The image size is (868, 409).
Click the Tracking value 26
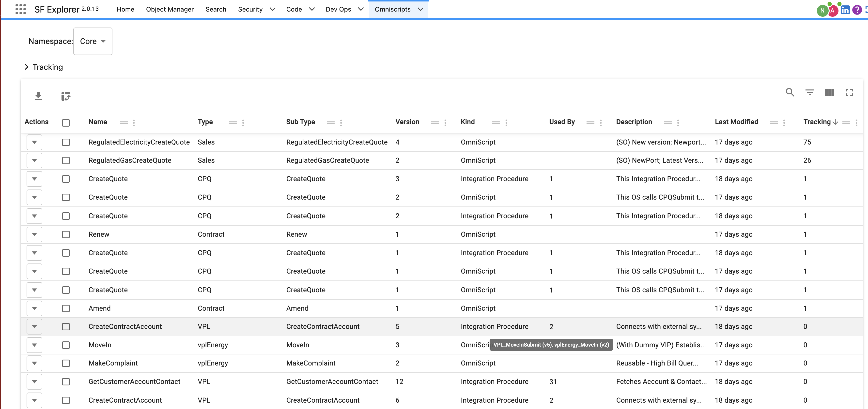pos(807,160)
